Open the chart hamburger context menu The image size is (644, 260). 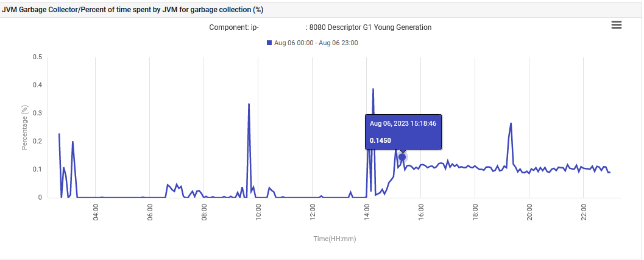coord(617,24)
